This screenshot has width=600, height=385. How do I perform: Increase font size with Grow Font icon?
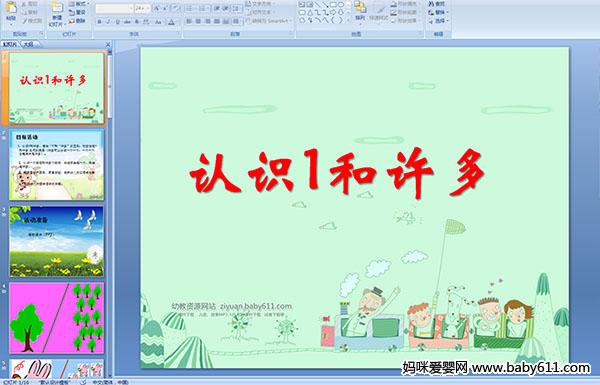(x=157, y=8)
